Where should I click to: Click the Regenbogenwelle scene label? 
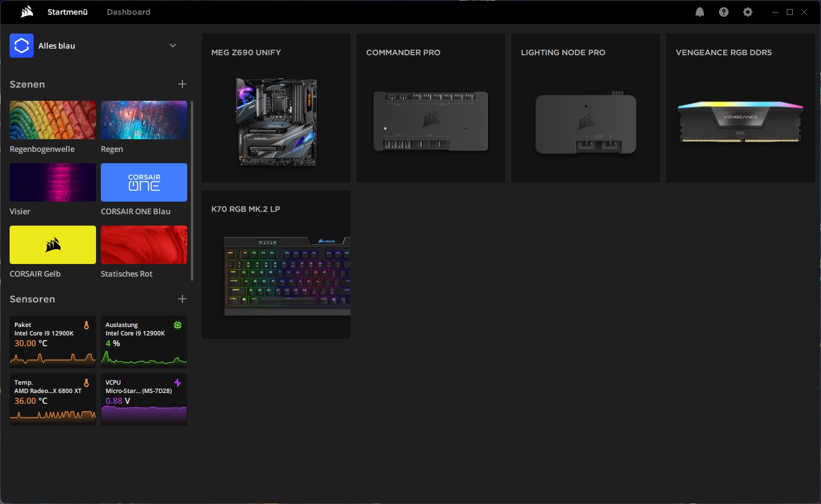click(42, 149)
